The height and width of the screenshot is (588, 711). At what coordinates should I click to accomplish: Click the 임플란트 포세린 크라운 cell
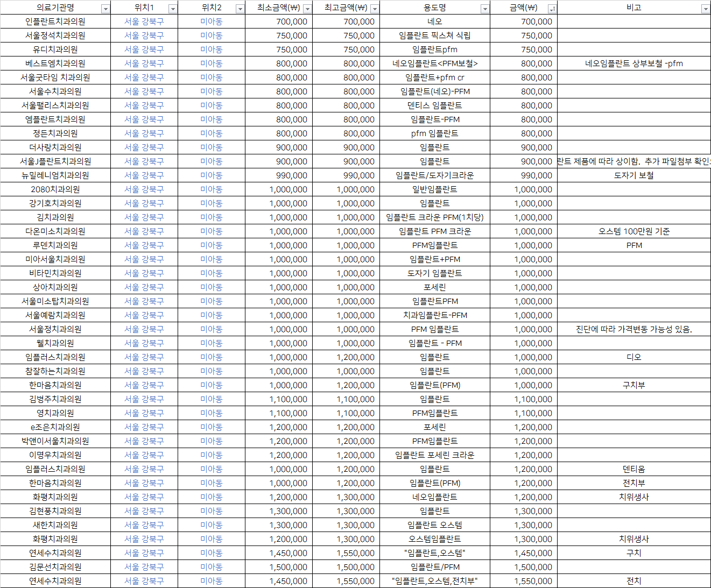tap(435, 455)
